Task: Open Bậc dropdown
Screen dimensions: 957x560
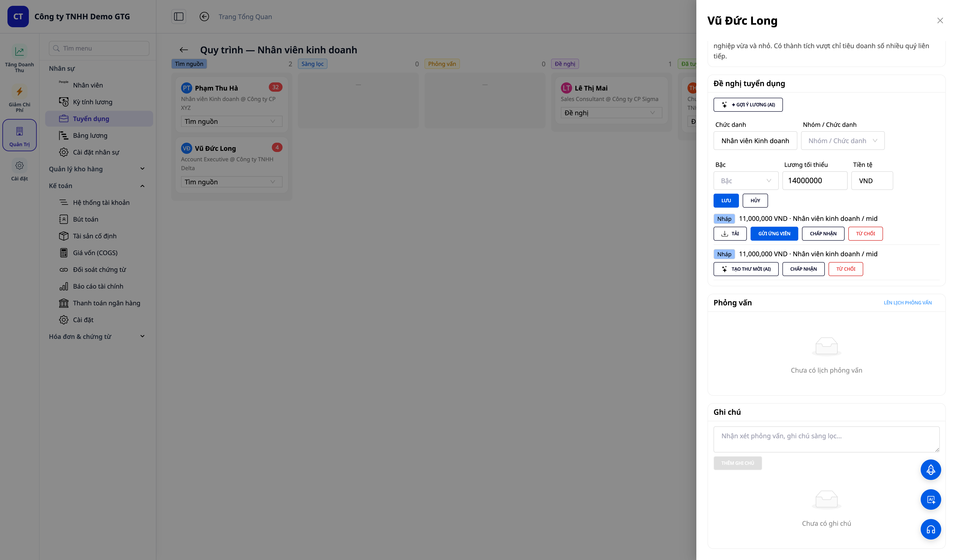Action: 745,180
